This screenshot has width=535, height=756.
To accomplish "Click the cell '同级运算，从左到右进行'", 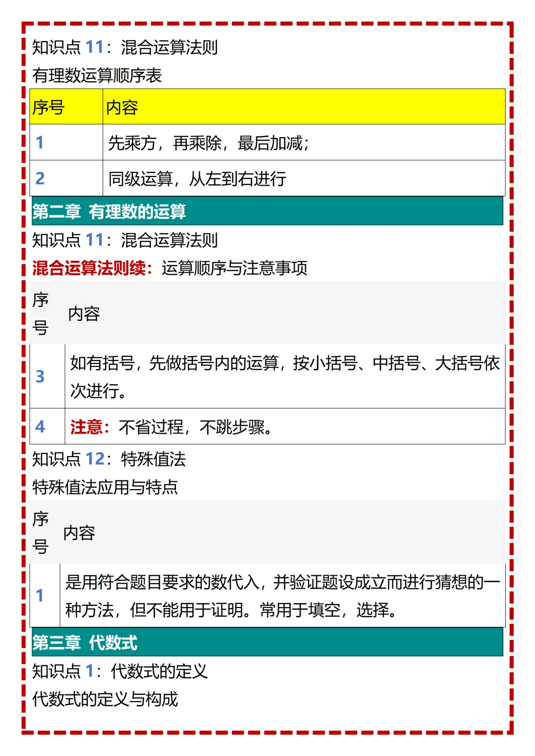I will (x=304, y=178).
